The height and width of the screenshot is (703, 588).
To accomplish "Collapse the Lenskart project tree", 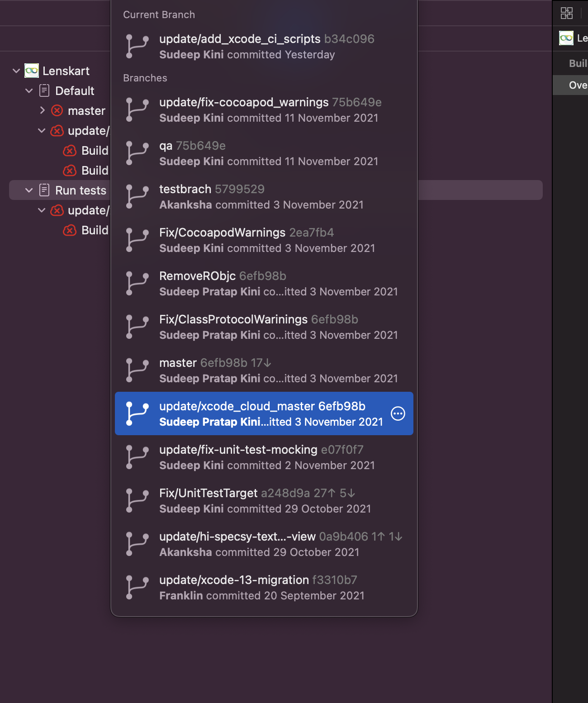I will [x=16, y=71].
